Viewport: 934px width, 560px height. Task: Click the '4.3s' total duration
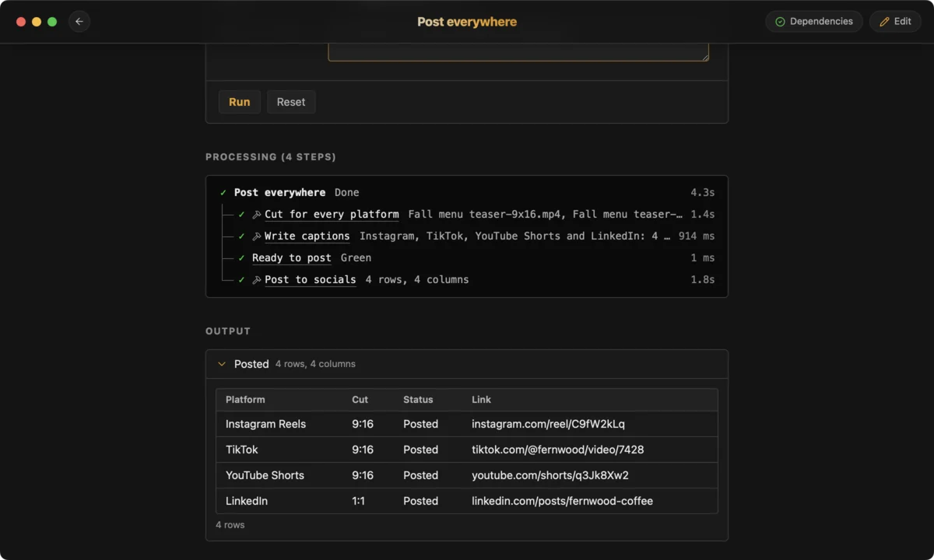(x=702, y=192)
